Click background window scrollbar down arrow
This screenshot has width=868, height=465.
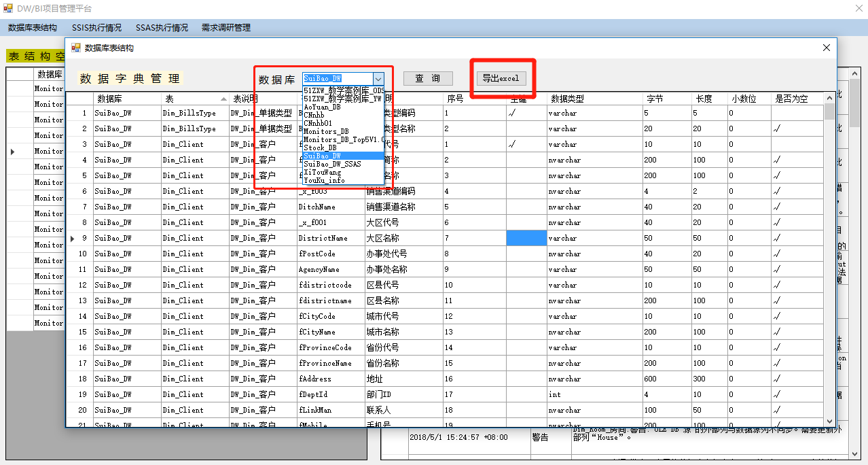tap(854, 453)
